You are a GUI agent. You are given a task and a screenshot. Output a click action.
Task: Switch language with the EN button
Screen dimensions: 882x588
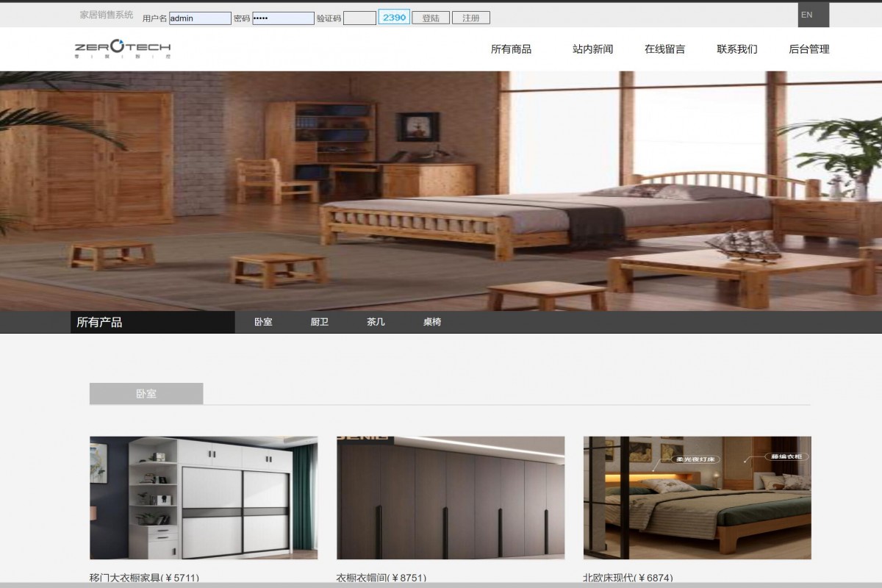click(807, 15)
